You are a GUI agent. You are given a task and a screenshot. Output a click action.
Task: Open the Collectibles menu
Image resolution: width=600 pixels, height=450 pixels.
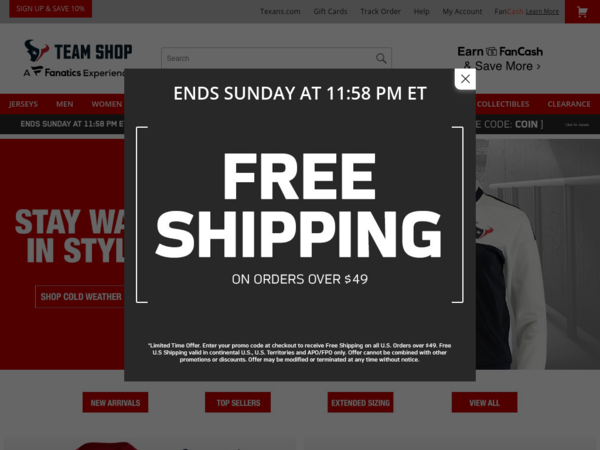pos(503,104)
